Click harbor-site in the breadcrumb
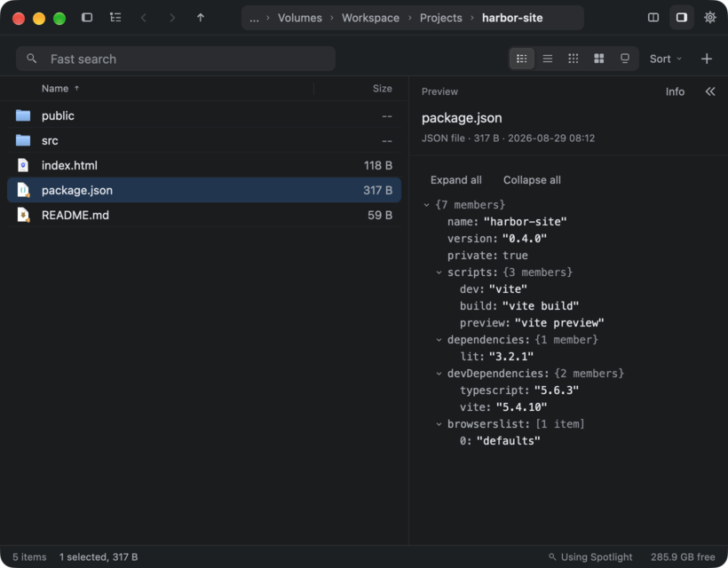This screenshot has height=568, width=728. point(512,18)
